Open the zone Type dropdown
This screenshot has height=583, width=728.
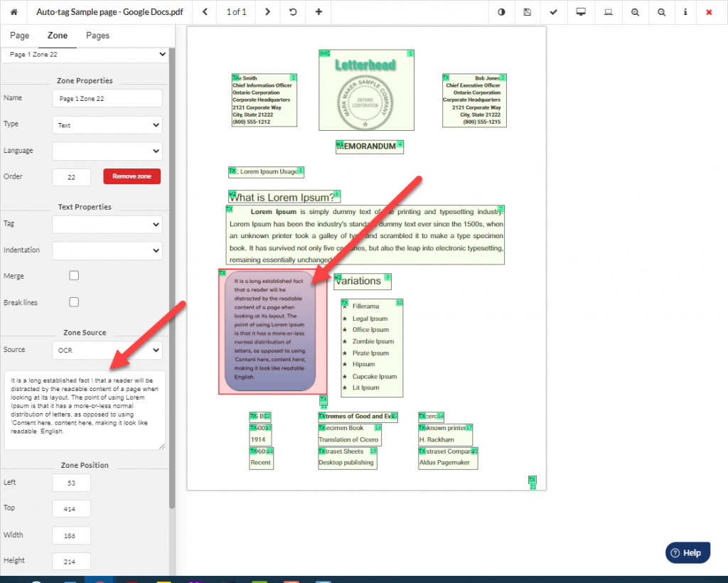pyautogui.click(x=107, y=124)
